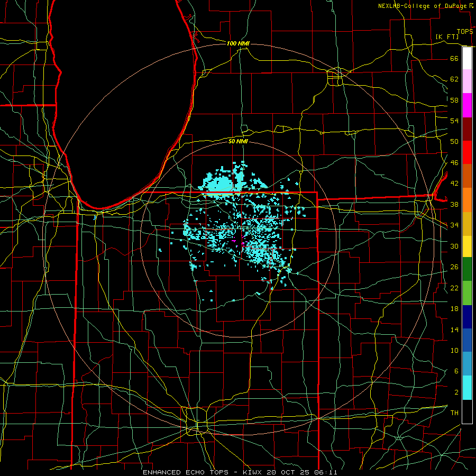This screenshot has width=476, height=476.
Task: Click the '66' legend value
Action: [x=454, y=58]
